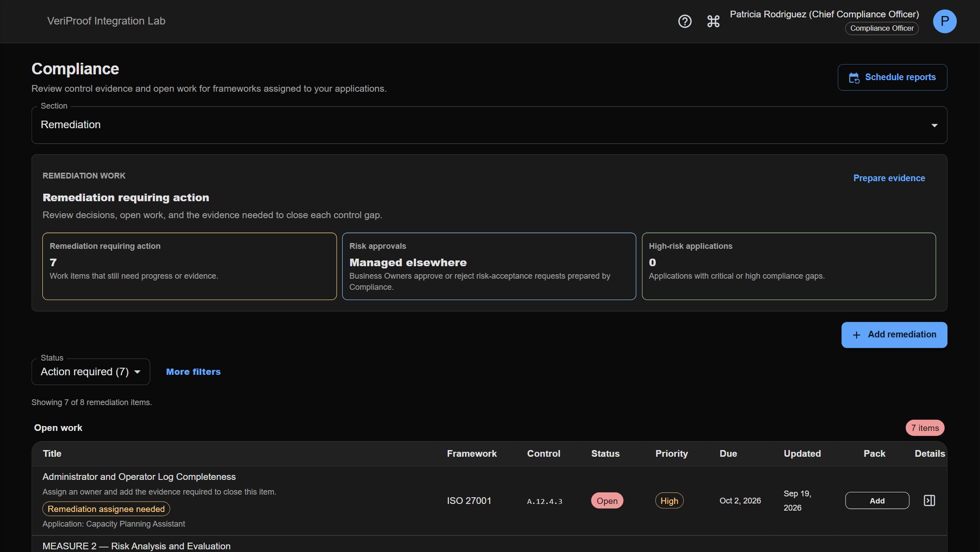Click the Pack column header
Image resolution: width=980 pixels, height=552 pixels.
pos(874,454)
